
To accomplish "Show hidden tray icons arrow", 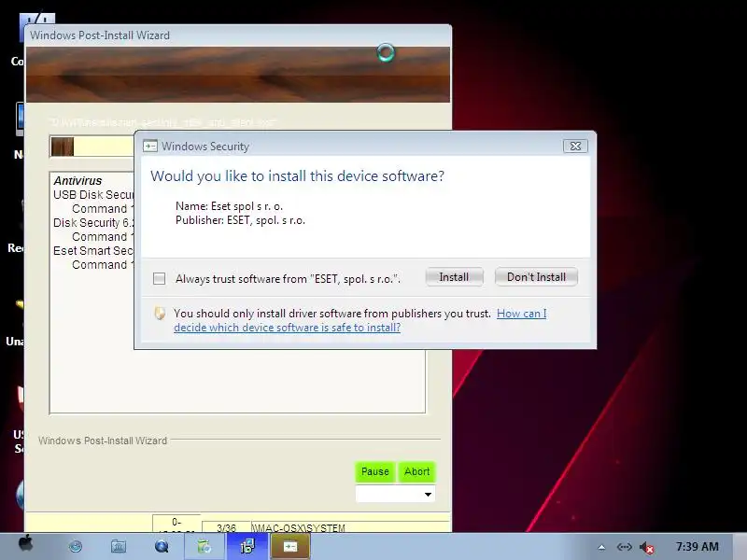I will 601,547.
